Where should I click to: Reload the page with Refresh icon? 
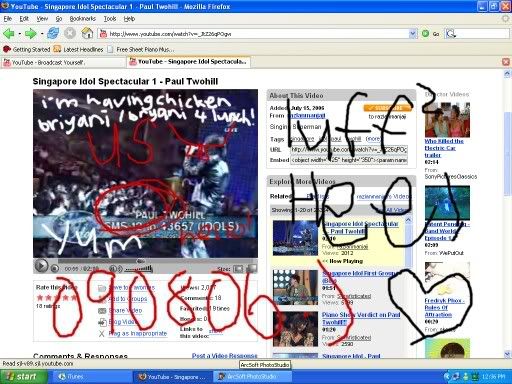53,33
